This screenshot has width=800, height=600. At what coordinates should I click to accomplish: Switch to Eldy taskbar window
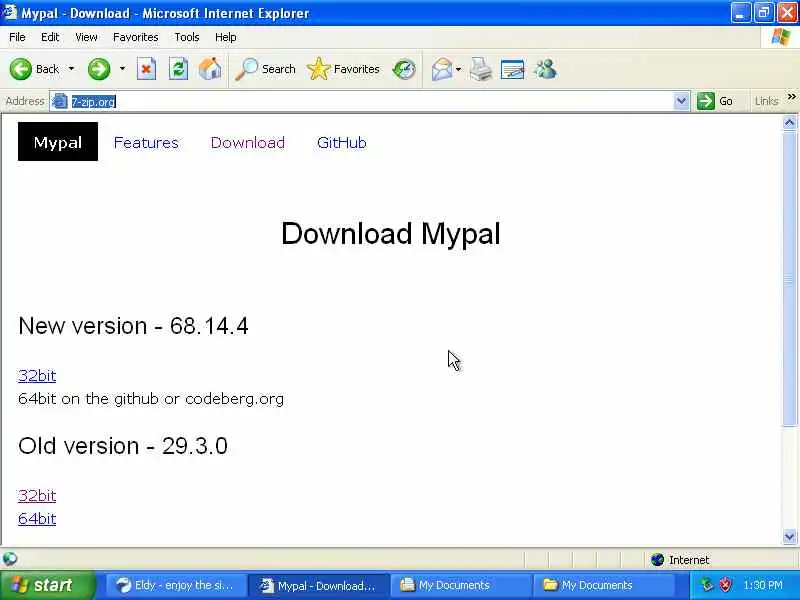(x=175, y=585)
